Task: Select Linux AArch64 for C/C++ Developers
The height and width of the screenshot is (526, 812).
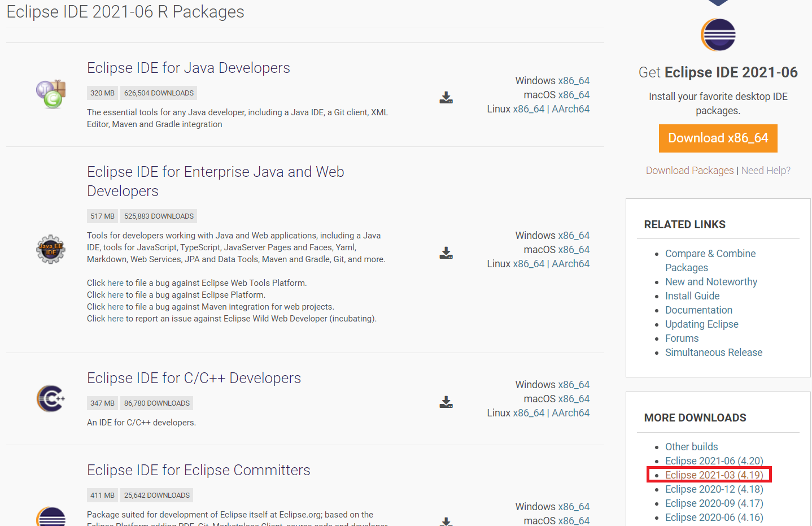Action: tap(570, 413)
